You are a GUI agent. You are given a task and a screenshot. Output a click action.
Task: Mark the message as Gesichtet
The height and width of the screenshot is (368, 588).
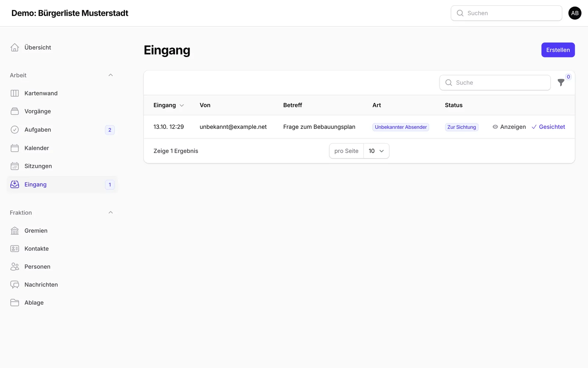click(x=548, y=127)
